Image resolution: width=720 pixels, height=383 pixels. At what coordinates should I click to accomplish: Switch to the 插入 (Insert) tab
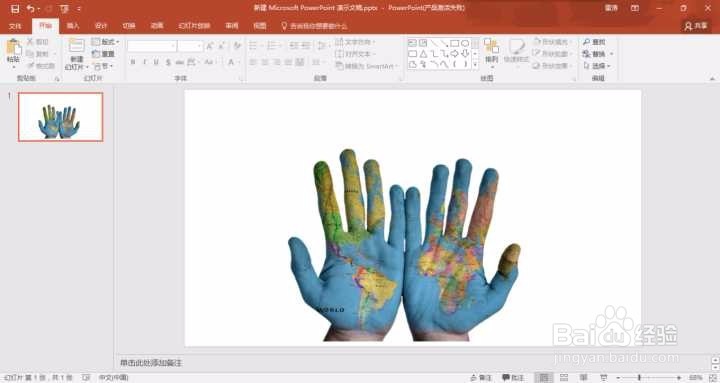(73, 26)
